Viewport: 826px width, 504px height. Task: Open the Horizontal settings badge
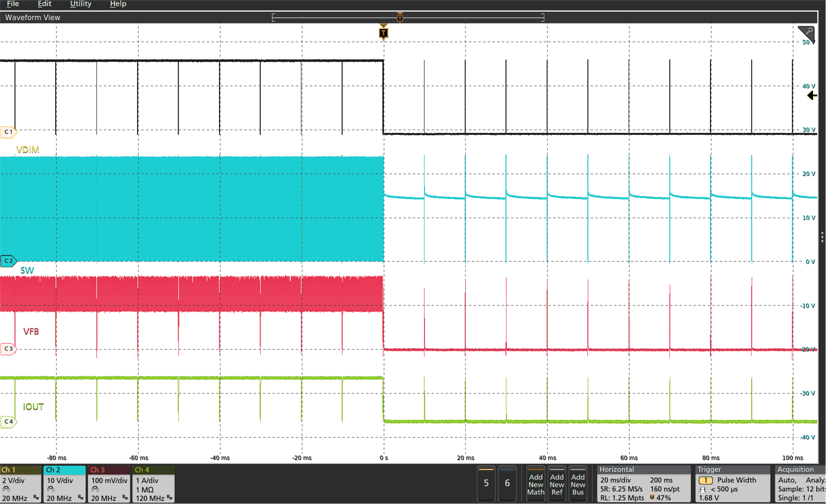click(x=643, y=484)
